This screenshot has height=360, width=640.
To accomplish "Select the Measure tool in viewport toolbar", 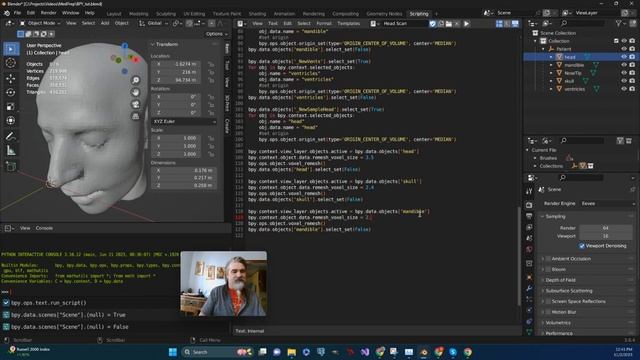I will click(x=11, y=151).
